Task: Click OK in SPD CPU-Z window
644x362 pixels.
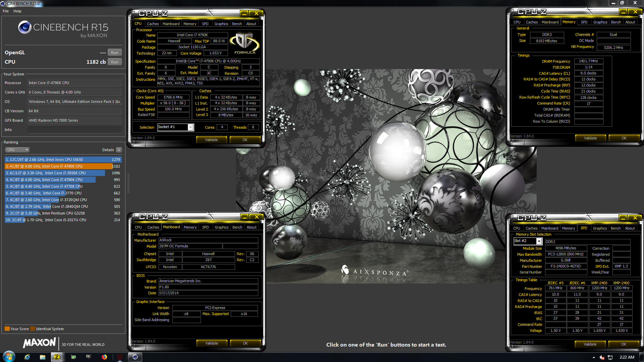Action: click(x=624, y=344)
